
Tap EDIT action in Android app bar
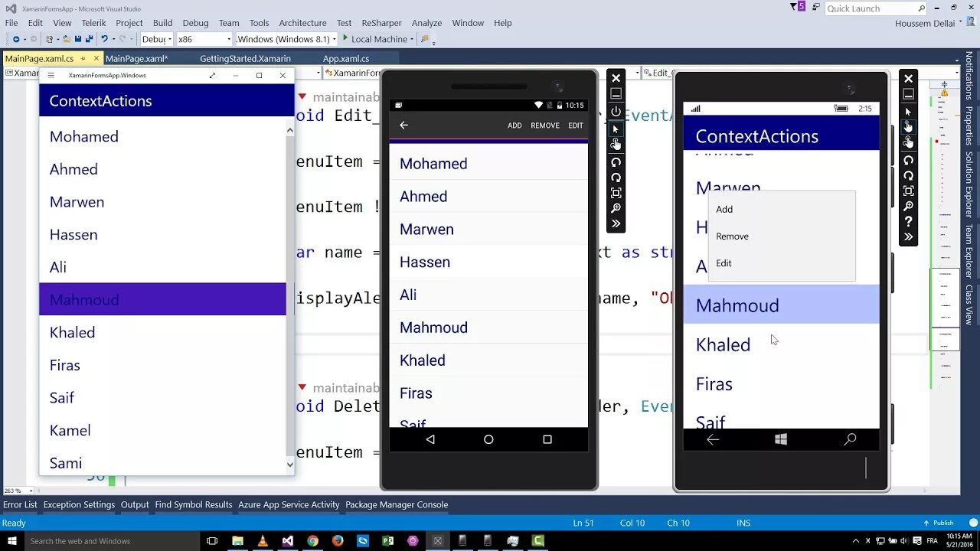tap(576, 126)
